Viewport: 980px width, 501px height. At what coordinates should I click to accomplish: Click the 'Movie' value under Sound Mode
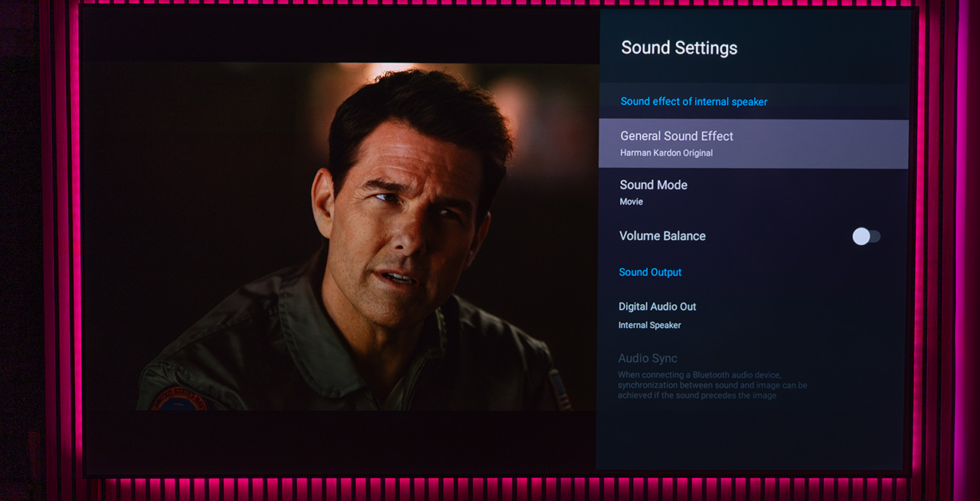pyautogui.click(x=631, y=202)
